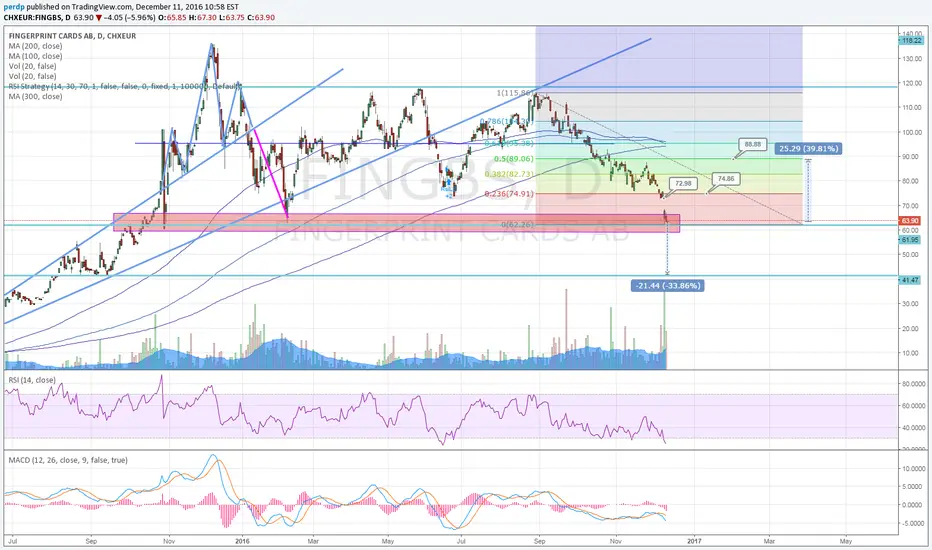932x550 pixels.
Task: Click the 41.47 price axis marker
Action: tap(911, 279)
